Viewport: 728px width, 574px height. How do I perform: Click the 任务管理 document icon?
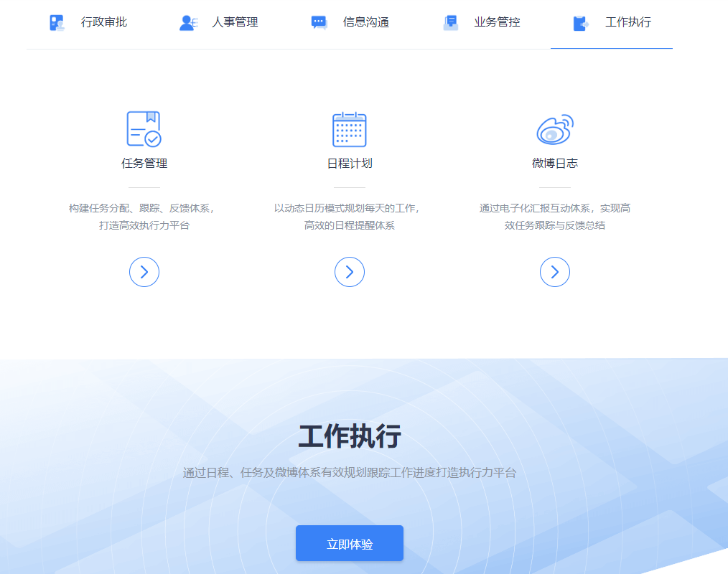(144, 129)
